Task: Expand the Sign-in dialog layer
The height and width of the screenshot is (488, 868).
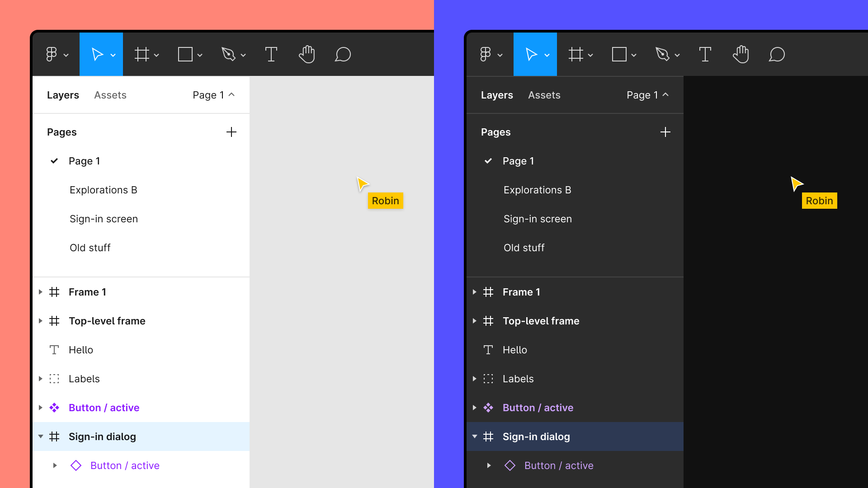Action: click(x=39, y=436)
